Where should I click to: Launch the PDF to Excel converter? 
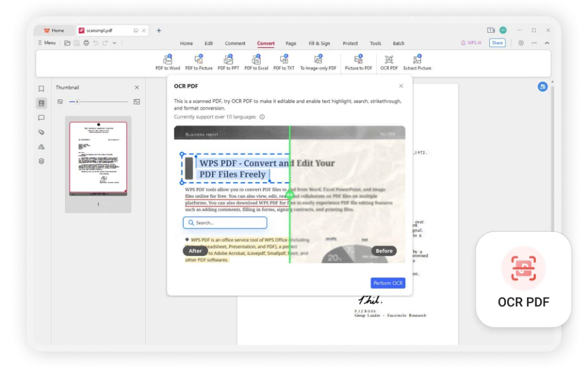click(256, 62)
